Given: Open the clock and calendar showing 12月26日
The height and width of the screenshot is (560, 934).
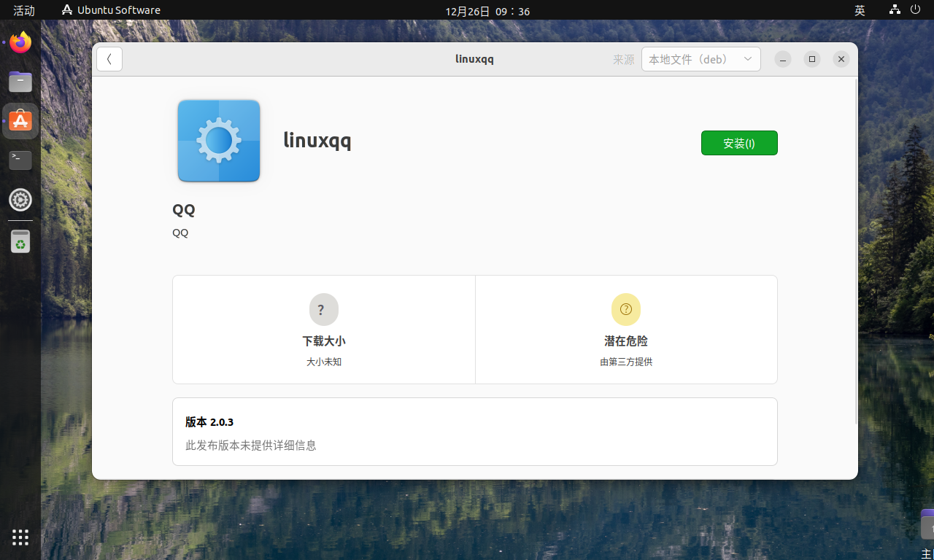Looking at the screenshot, I should [x=487, y=11].
